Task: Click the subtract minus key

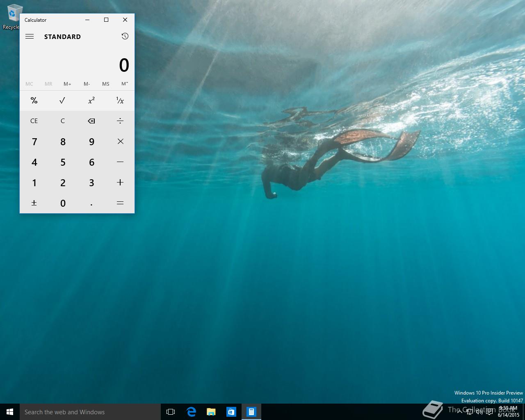Action: pyautogui.click(x=120, y=162)
